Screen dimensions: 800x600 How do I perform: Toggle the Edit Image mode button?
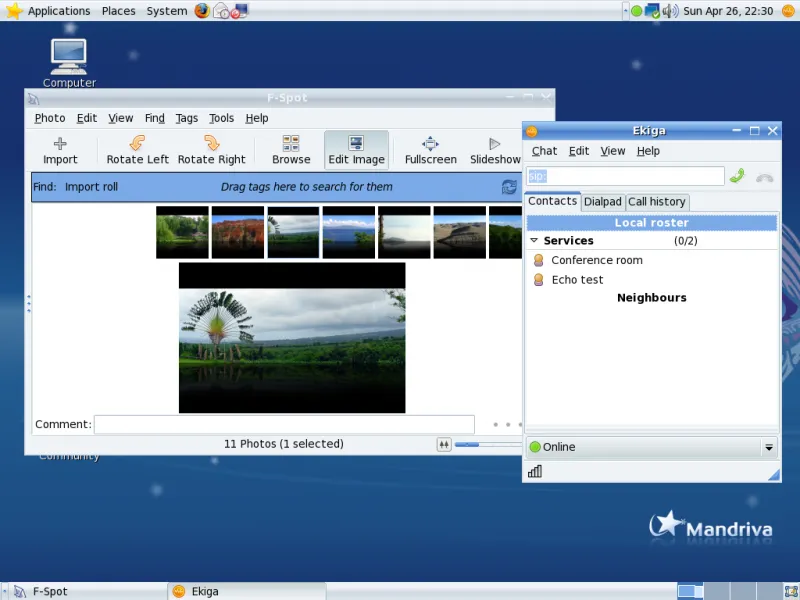(x=356, y=150)
